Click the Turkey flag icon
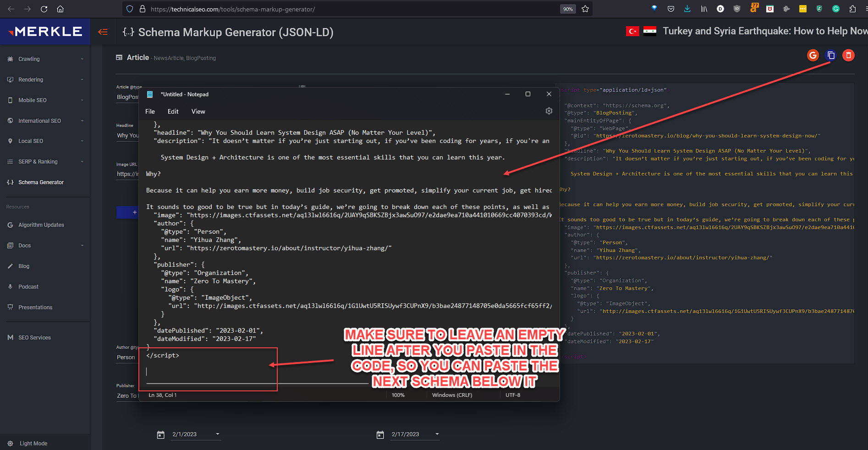 click(632, 31)
